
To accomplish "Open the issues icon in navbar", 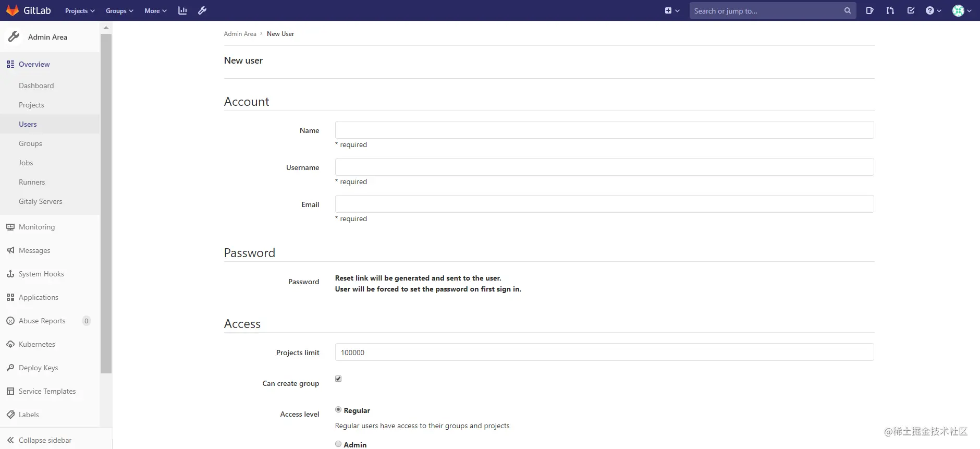I will point(869,10).
